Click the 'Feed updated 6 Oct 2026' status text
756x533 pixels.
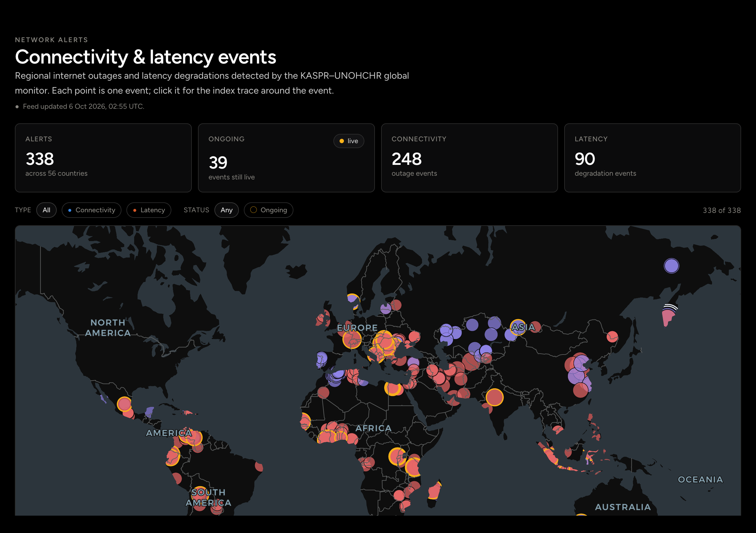84,106
